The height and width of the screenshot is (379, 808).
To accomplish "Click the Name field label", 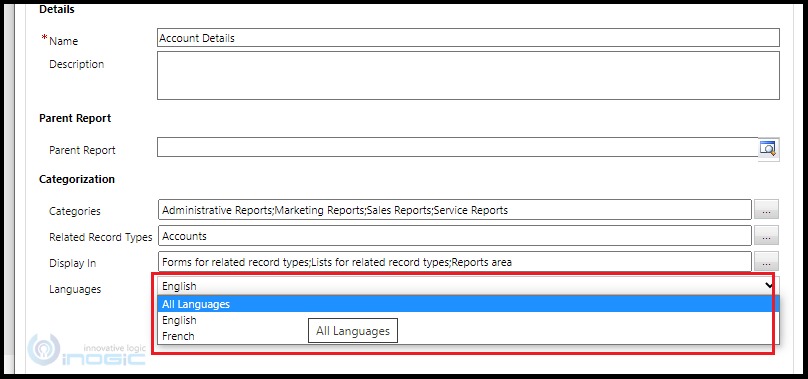I will click(63, 41).
